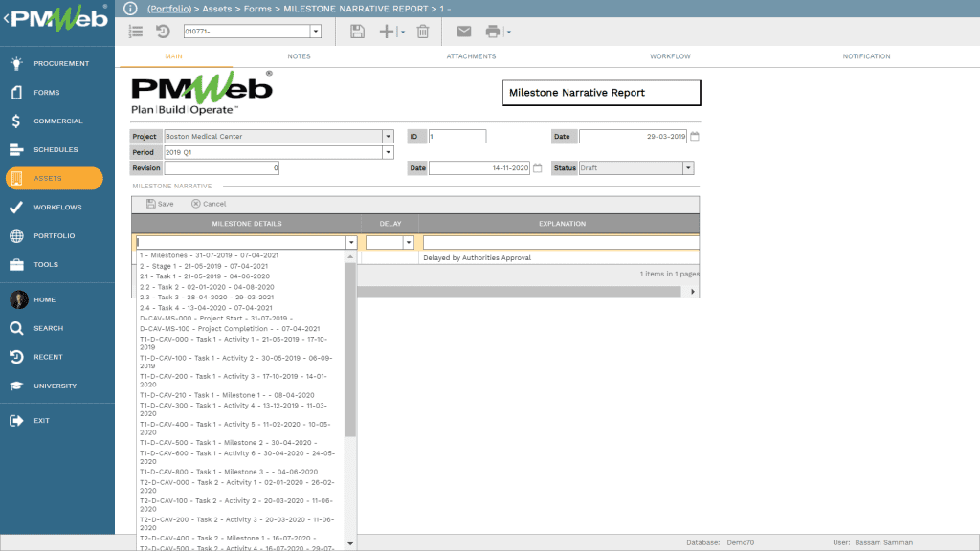Select '1 - Milestones' from list
Screen dimensions: 980x551
click(x=210, y=255)
